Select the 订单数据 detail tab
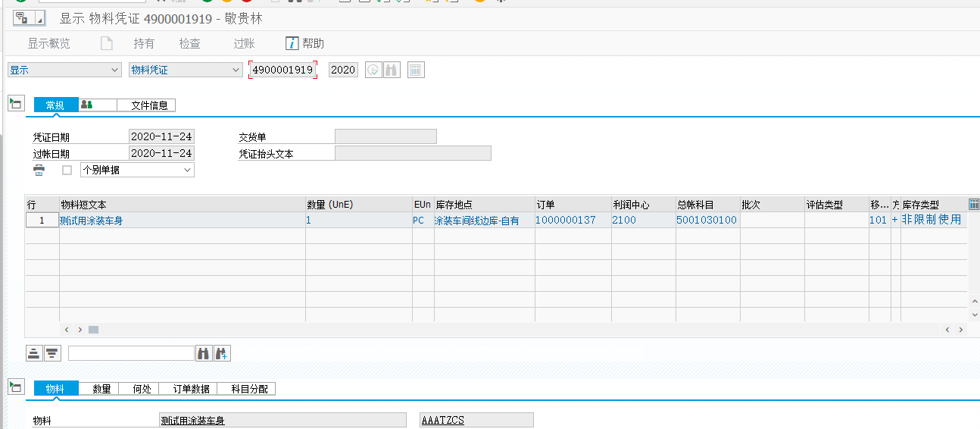The height and width of the screenshot is (429, 980). 189,389
